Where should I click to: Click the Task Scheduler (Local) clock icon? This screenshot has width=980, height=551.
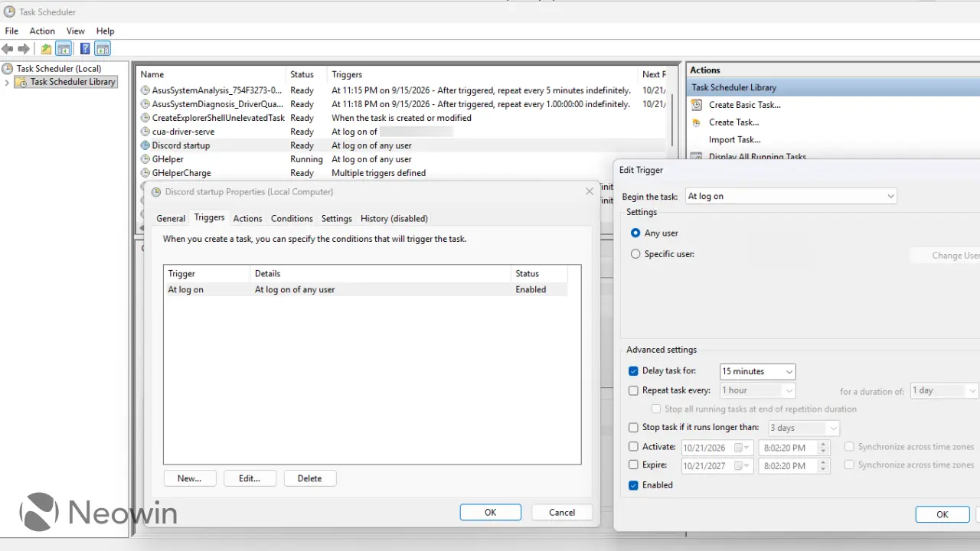point(8,68)
